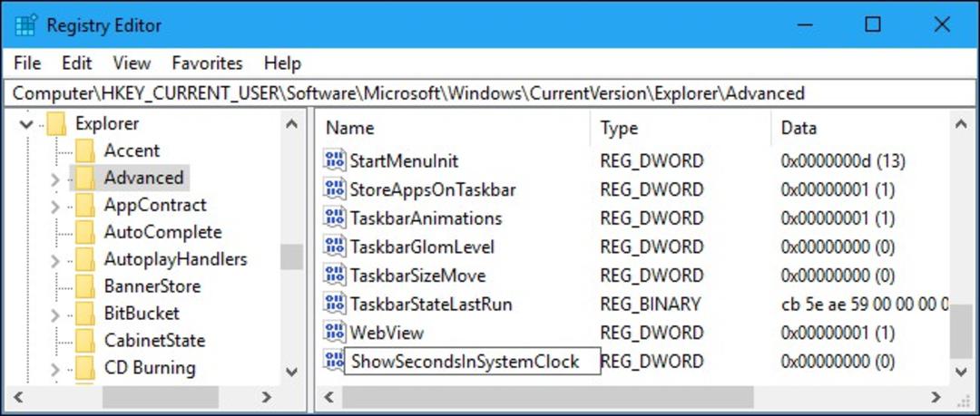Select the CabinetState folder icon
980x416 pixels.
84,341
